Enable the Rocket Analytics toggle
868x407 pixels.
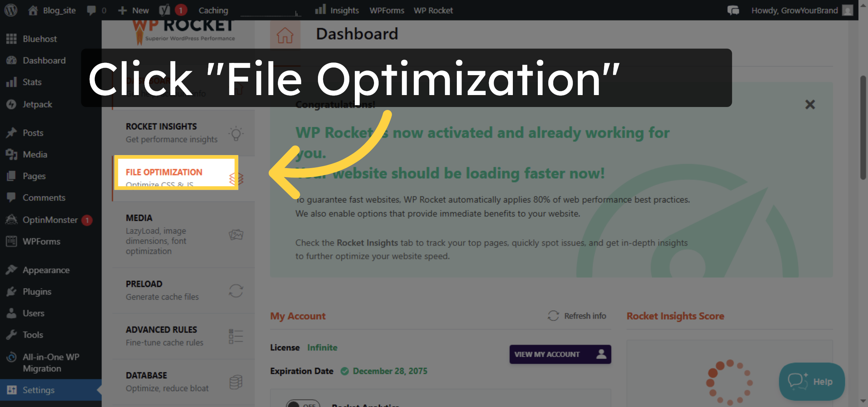point(302,405)
